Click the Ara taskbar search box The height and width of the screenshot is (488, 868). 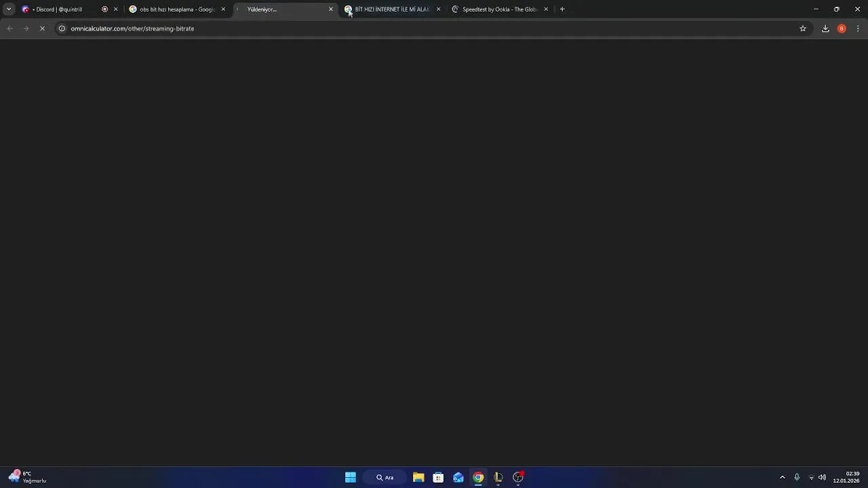[385, 477]
